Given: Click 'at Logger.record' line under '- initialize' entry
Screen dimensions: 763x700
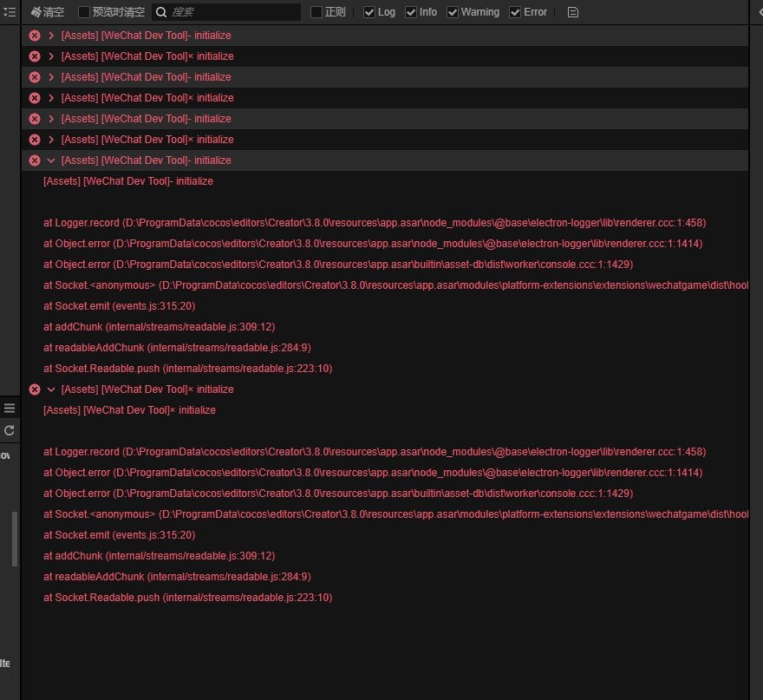Looking at the screenshot, I should point(375,223).
